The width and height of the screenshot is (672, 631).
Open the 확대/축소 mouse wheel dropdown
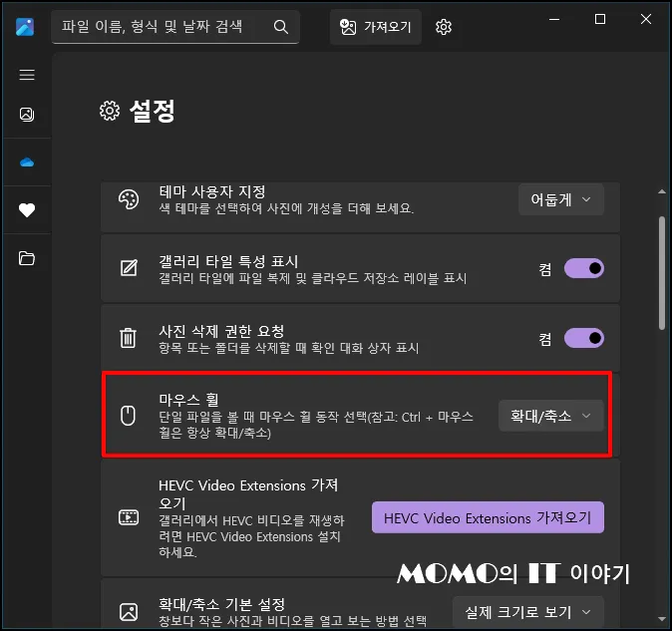tap(551, 416)
